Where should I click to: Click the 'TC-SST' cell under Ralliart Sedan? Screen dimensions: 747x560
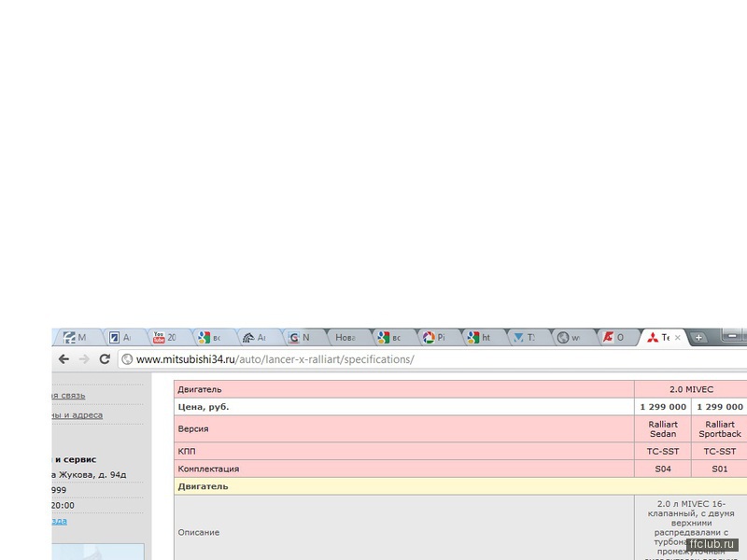coord(663,451)
